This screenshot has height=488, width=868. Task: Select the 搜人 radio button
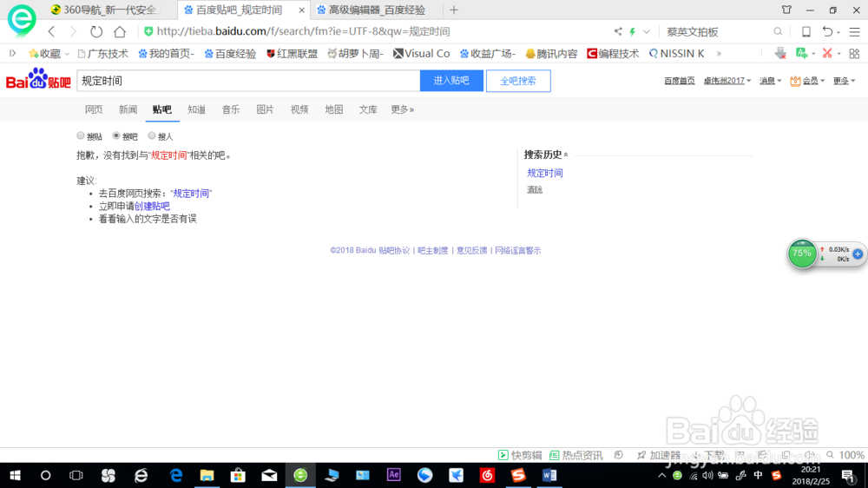152,135
